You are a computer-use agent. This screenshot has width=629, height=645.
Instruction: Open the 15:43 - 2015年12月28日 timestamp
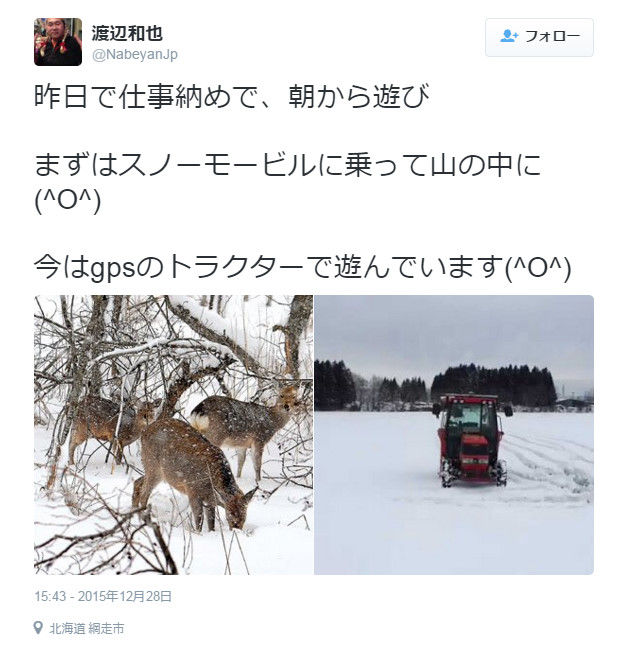coord(103,596)
